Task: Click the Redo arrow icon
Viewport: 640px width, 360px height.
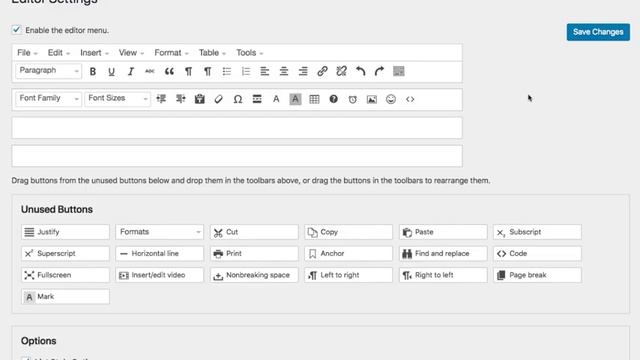Action: tap(379, 71)
